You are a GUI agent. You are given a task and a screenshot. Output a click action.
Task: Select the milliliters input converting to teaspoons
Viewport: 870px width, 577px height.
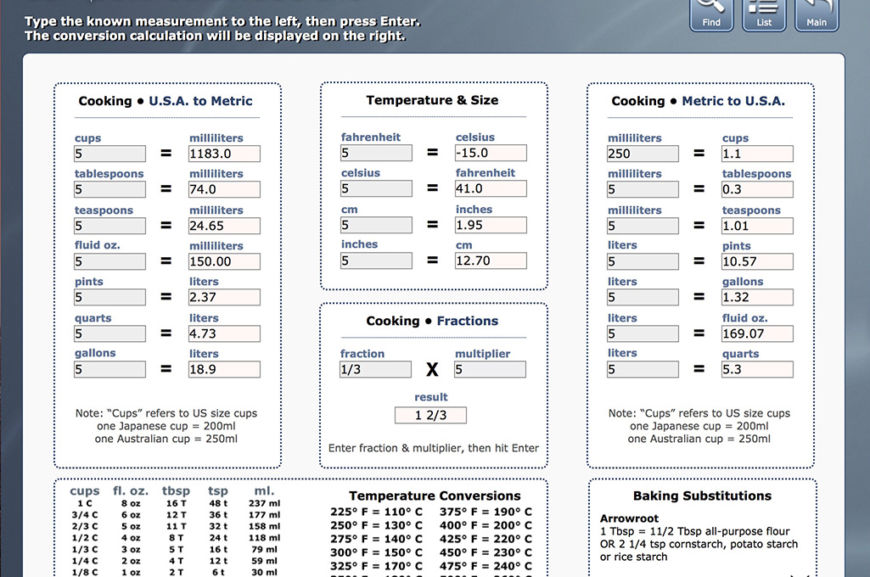point(643,226)
